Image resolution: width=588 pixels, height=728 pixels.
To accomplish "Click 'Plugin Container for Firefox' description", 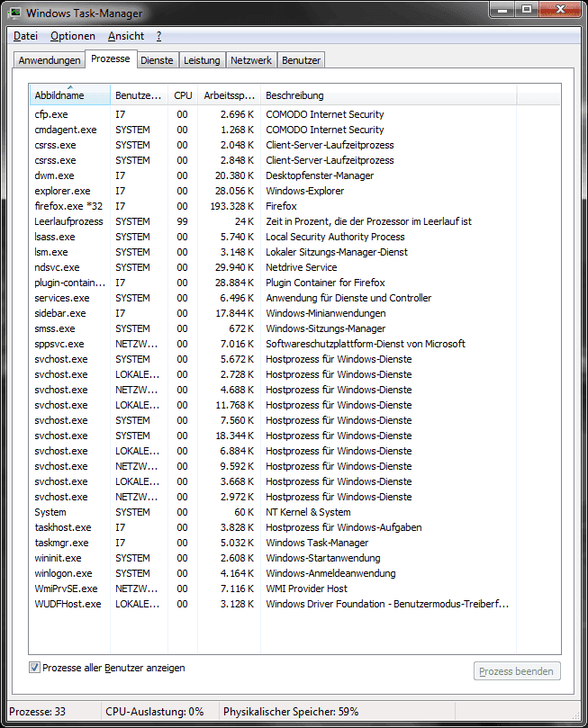I will pyautogui.click(x=325, y=283).
